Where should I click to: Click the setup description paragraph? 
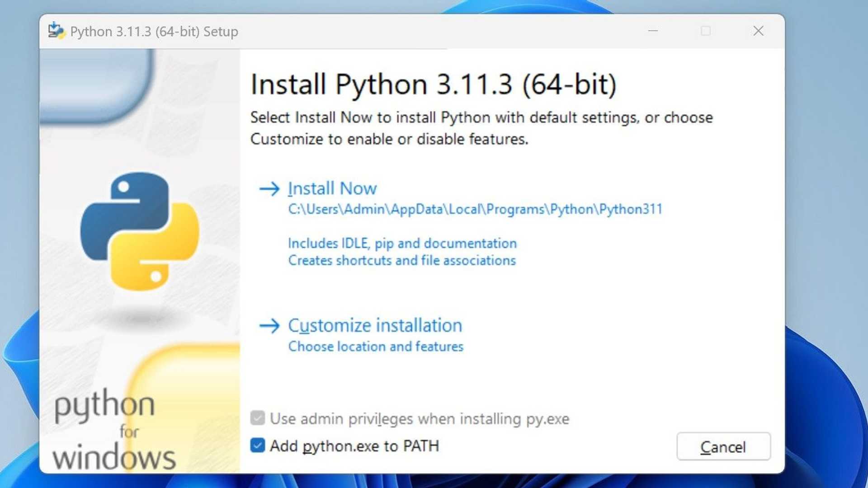coord(481,128)
